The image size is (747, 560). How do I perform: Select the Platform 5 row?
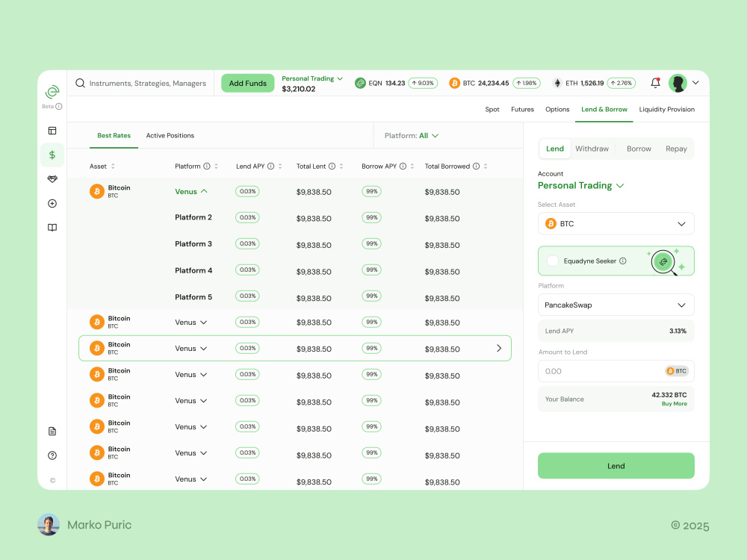(295, 297)
